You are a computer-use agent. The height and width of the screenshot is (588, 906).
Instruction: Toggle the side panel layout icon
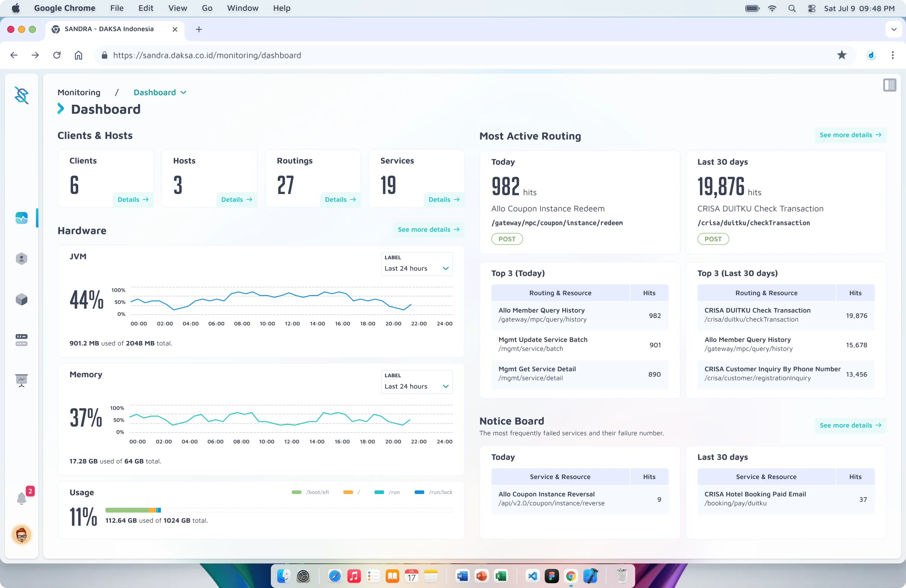point(890,85)
